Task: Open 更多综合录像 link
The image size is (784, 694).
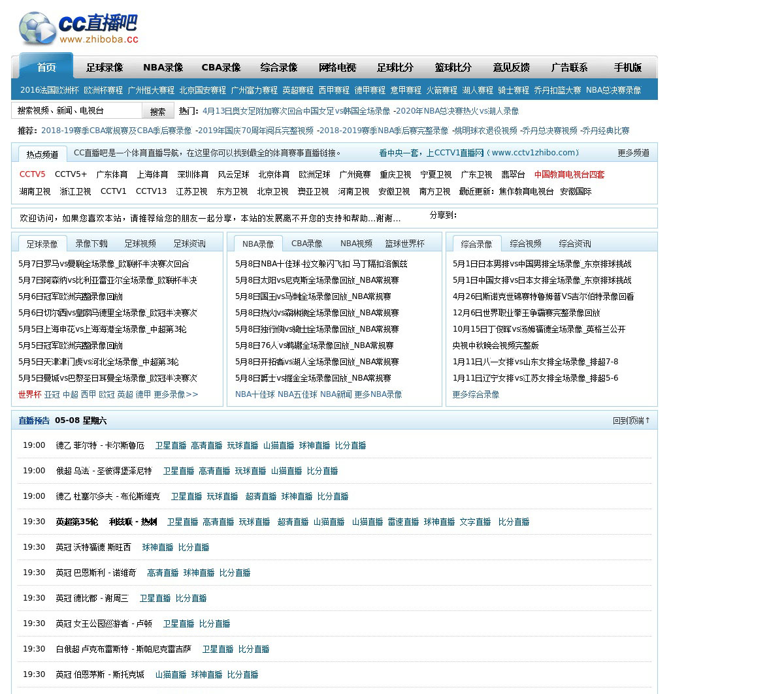Action: (476, 394)
